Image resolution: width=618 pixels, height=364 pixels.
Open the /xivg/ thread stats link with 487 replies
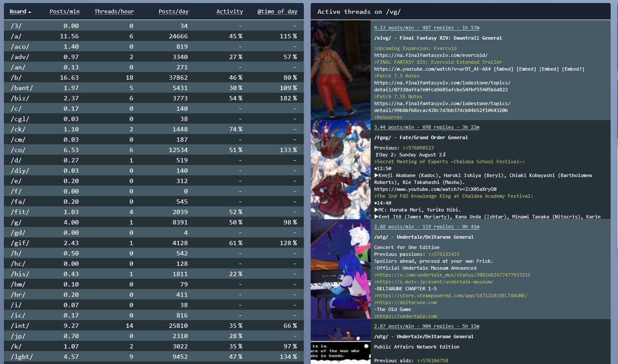coord(427,28)
